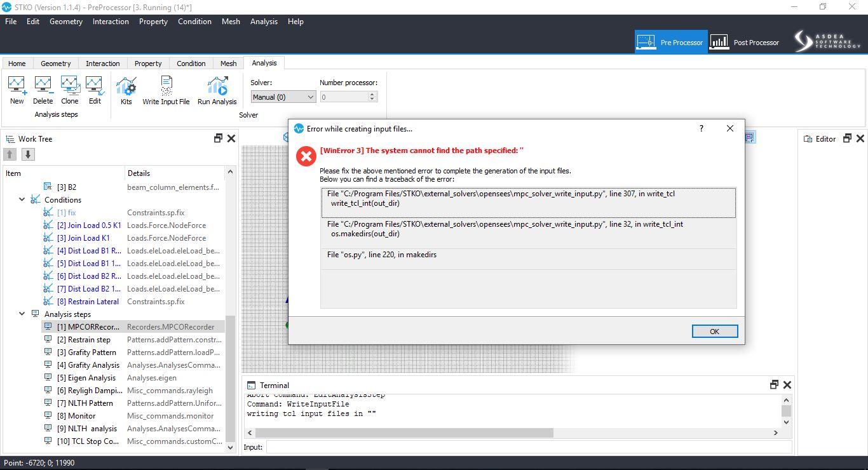The height and width of the screenshot is (470, 868).
Task: Move item up in Work Tree
Action: [x=10, y=154]
